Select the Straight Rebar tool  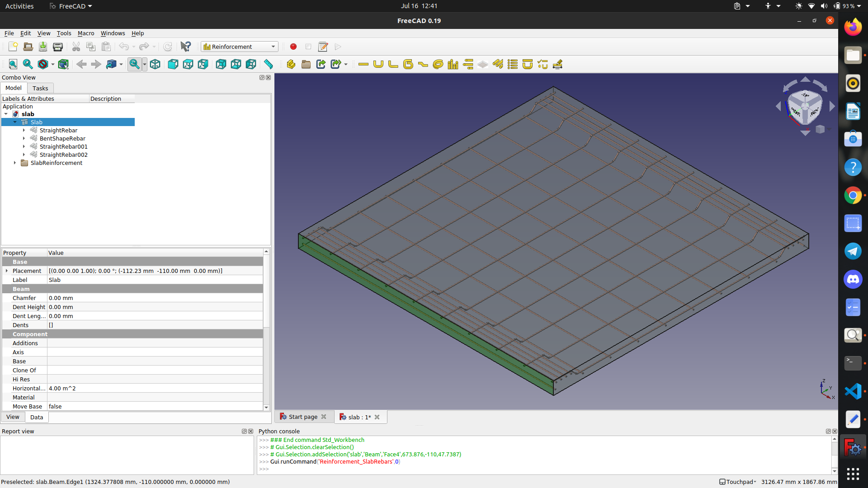pyautogui.click(x=363, y=64)
